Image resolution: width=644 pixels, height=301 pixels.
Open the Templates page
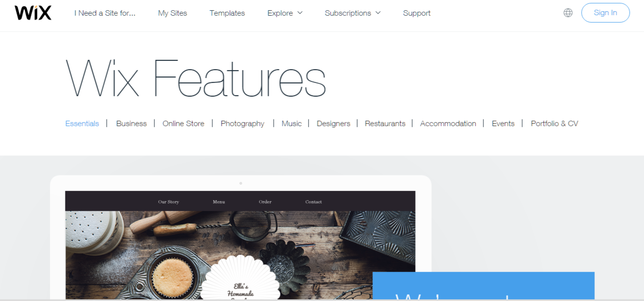pyautogui.click(x=227, y=13)
